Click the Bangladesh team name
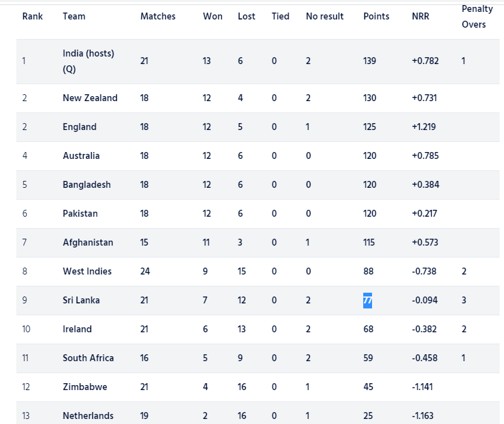This screenshot has height=424, width=504. 86,185
